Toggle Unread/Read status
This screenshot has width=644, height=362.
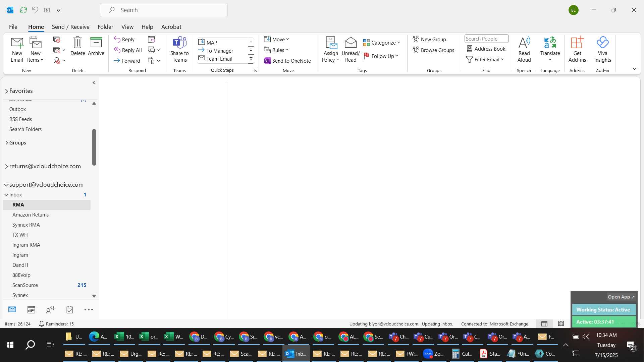pos(351,50)
